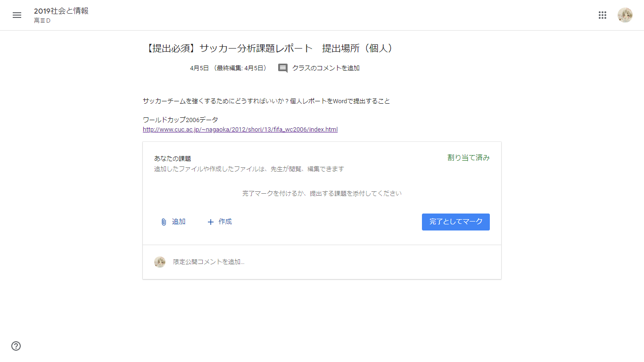644x362 pixels.
Task: Click the 高ⅢD section label
Action: click(42, 21)
